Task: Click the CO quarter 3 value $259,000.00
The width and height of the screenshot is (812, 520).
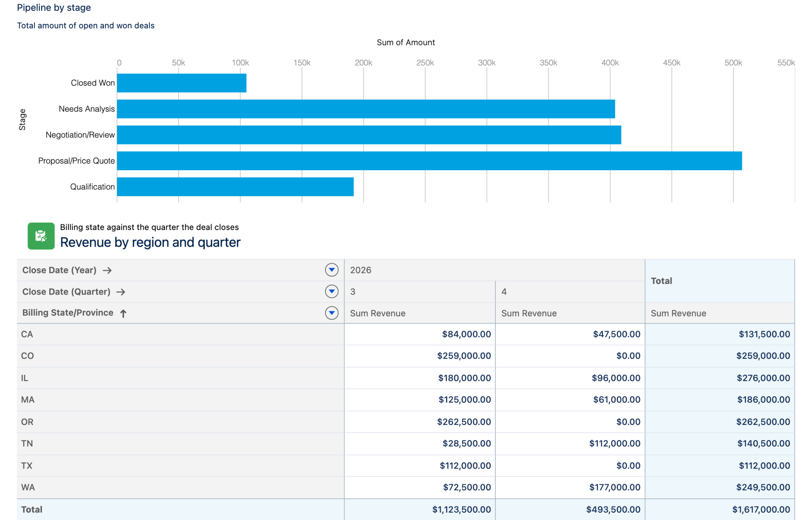Action: [464, 356]
